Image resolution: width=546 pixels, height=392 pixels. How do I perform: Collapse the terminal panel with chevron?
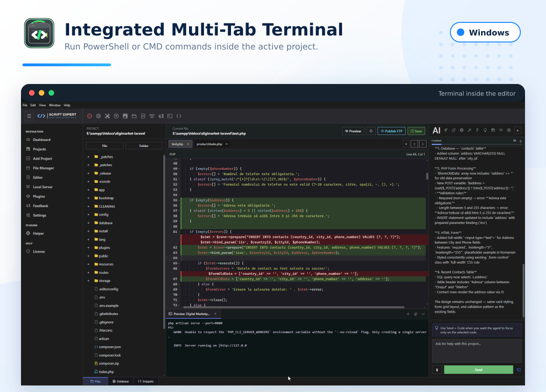(x=423, y=314)
